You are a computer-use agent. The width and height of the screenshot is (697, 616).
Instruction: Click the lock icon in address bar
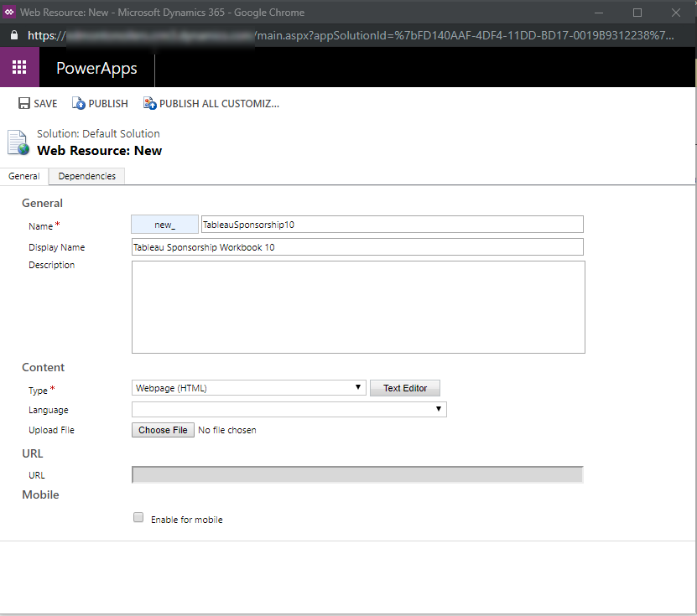[14, 35]
